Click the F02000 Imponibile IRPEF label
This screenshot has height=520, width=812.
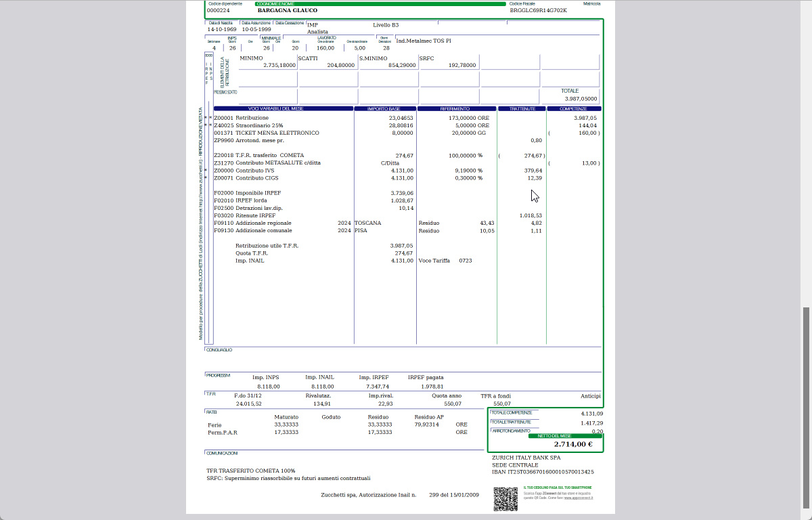[247, 193]
